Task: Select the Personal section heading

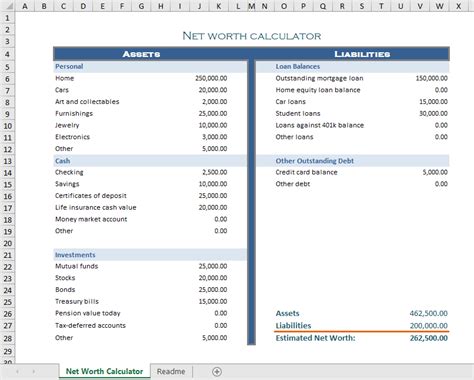Action: click(69, 66)
